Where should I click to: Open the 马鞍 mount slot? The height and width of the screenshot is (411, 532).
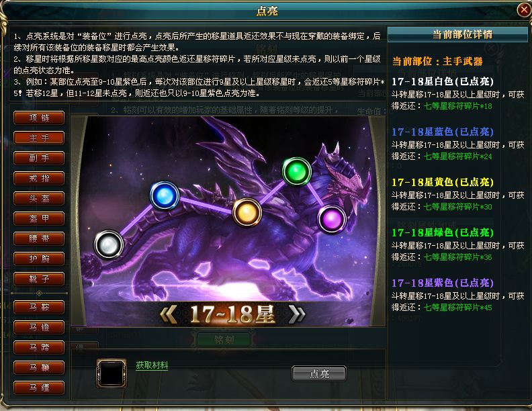click(x=39, y=307)
